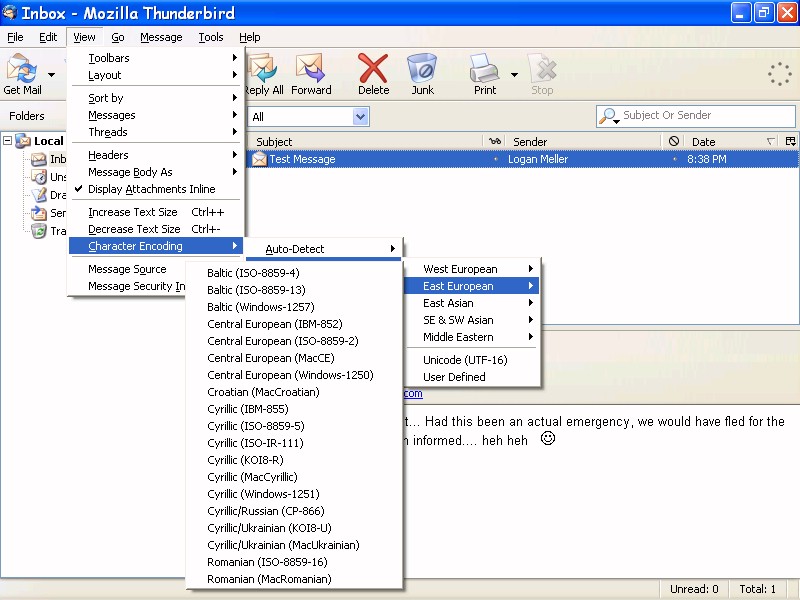
Task: Choose Increase Text Size
Action: (156, 212)
